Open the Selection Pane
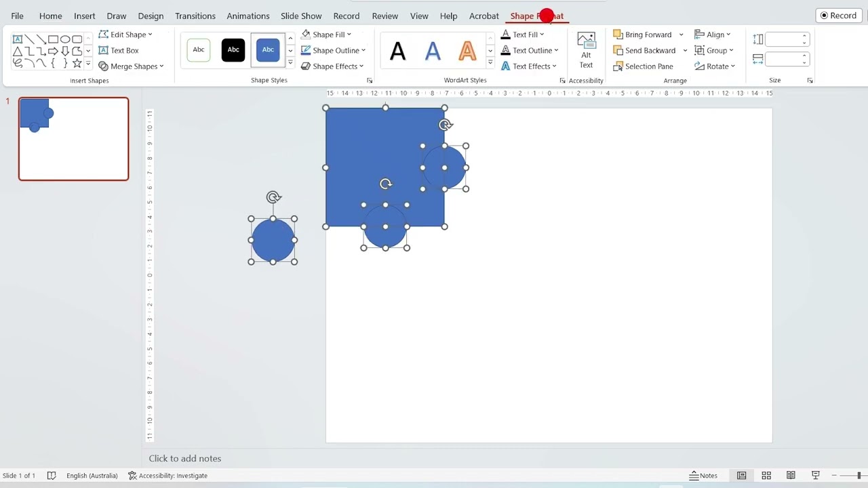 point(643,66)
